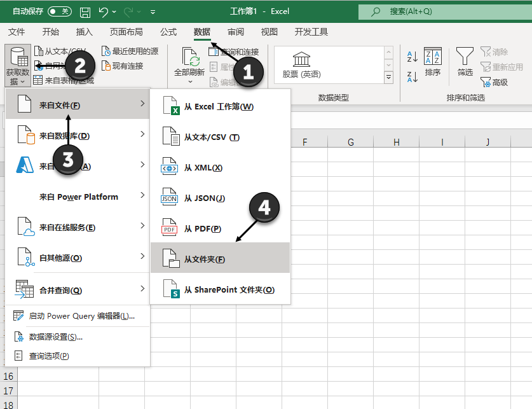Select column H header
Screen dimensions: 532x409
[x=396, y=142]
